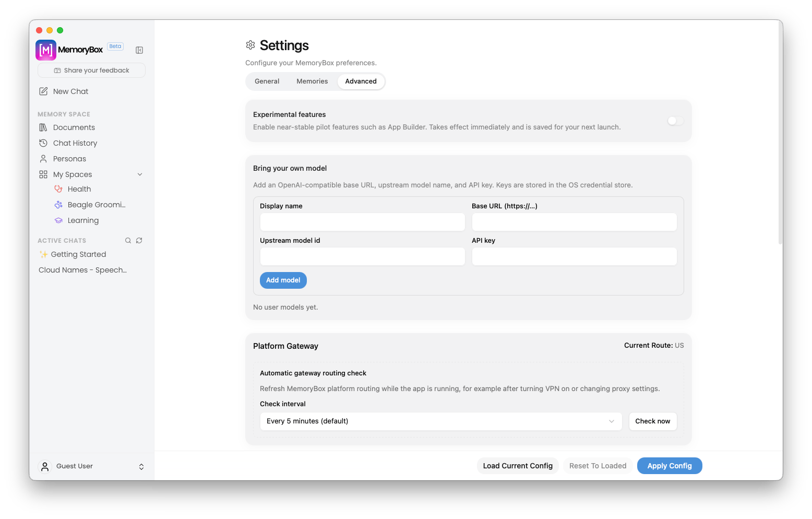This screenshot has width=812, height=519.
Task: Click the Guest User name
Action: 75,466
